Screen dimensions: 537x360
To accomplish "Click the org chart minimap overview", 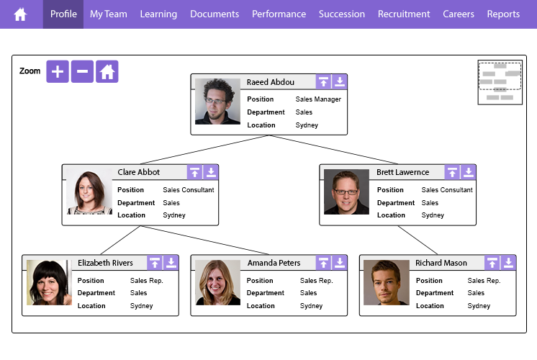I will click(500, 82).
